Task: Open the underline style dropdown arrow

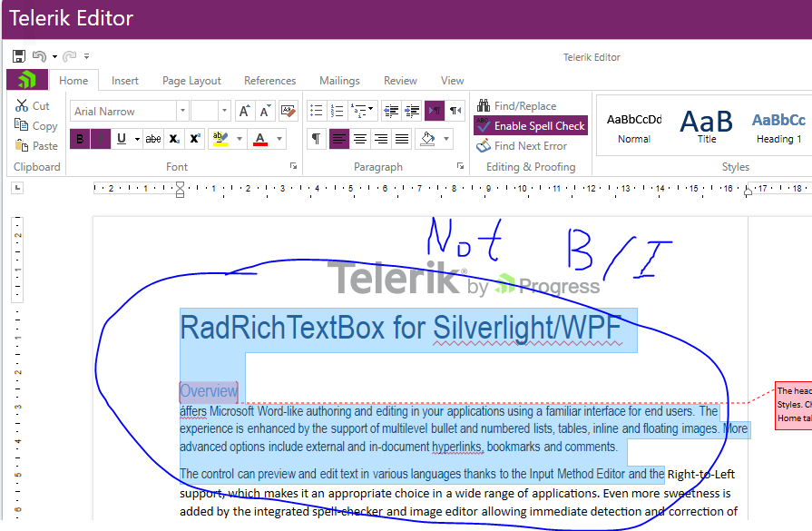Action: tap(137, 139)
